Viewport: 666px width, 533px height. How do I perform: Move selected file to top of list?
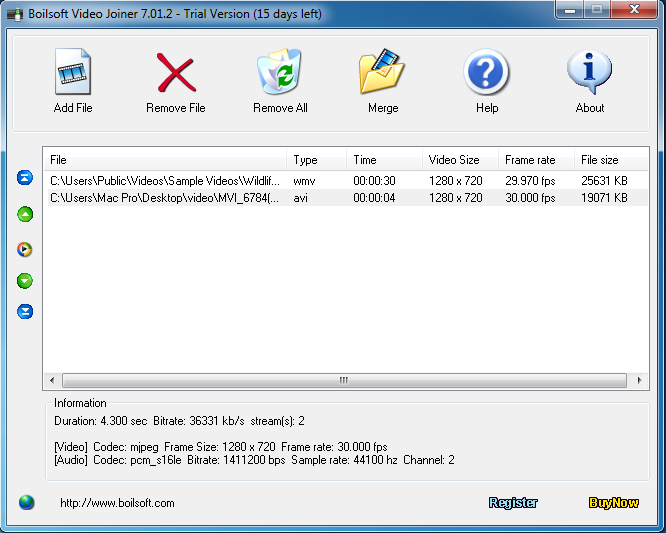click(x=25, y=177)
